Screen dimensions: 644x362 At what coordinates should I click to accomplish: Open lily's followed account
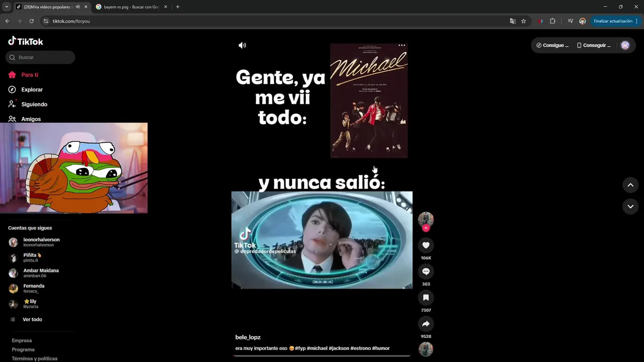[x=24, y=304]
